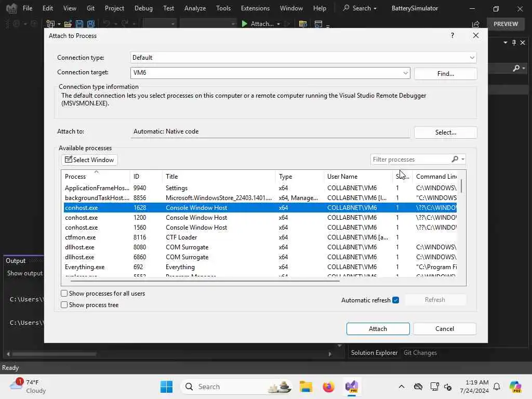Switch to Solution Explorer tab
The image size is (532, 399).
[x=374, y=353]
